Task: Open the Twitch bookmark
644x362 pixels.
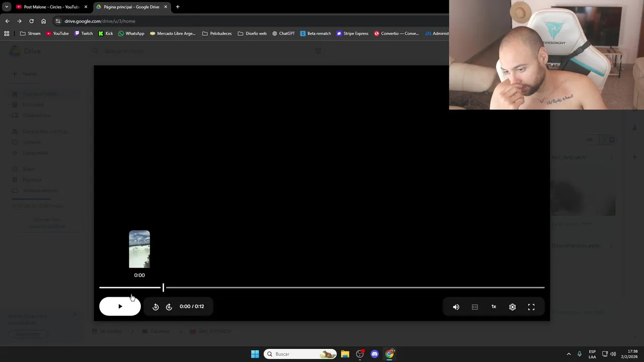Action: [x=84, y=34]
